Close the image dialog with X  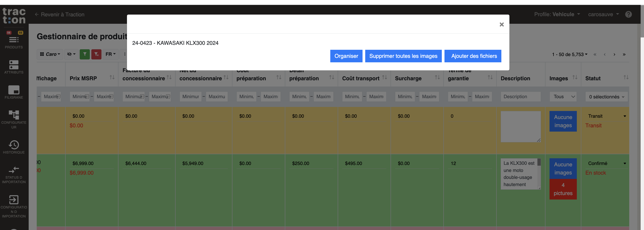(x=502, y=24)
